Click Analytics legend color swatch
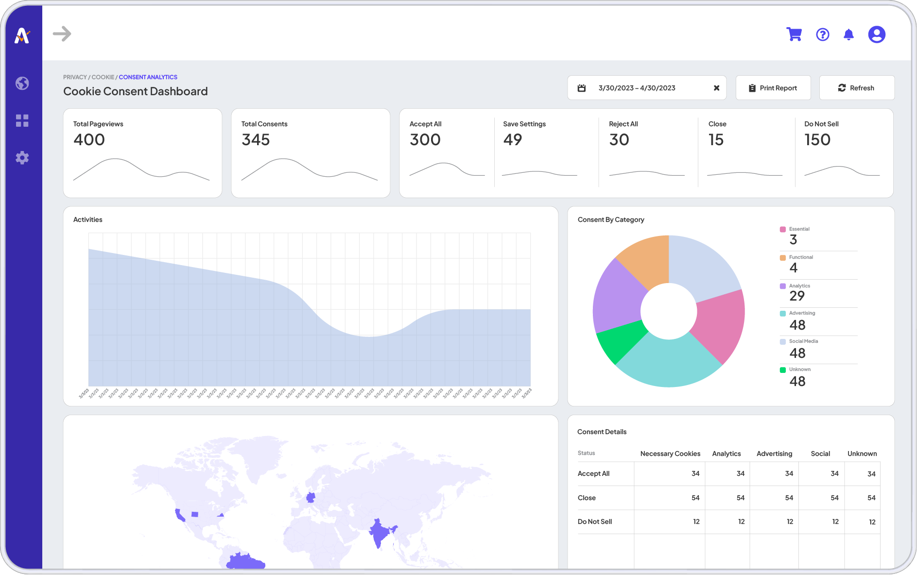Image resolution: width=917 pixels, height=588 pixels. 783,286
